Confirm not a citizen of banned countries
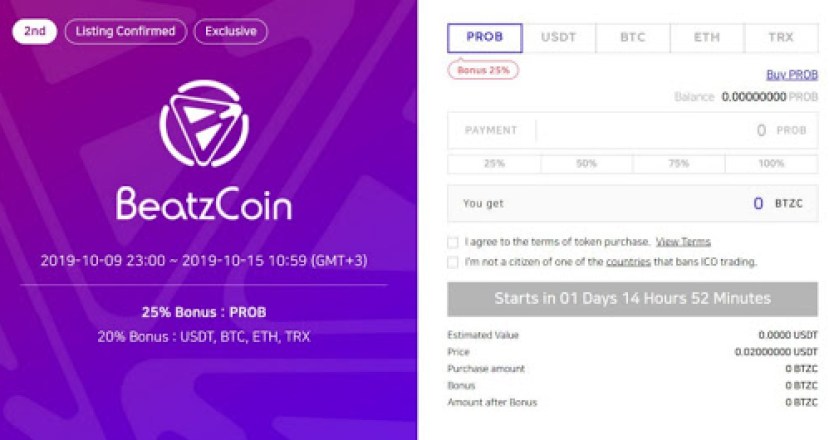The image size is (829, 440). 454,262
